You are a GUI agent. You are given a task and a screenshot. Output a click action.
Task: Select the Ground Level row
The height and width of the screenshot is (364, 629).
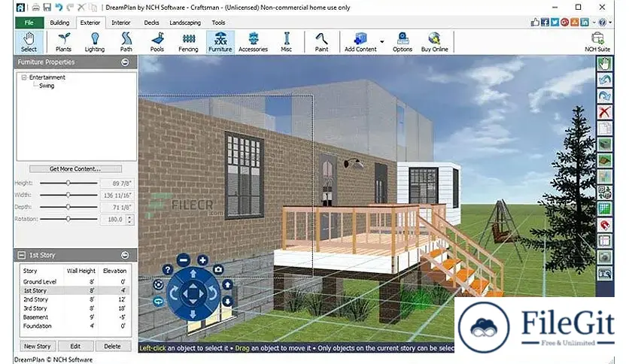[x=74, y=282]
